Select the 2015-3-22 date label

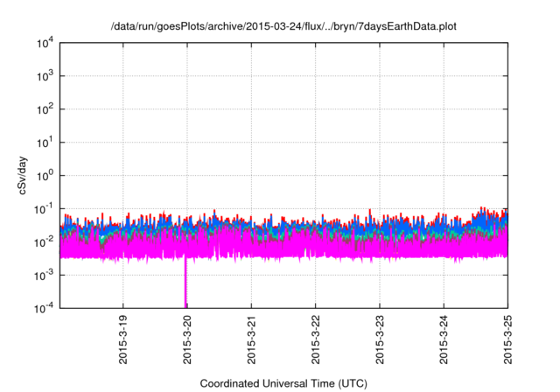[315, 340]
